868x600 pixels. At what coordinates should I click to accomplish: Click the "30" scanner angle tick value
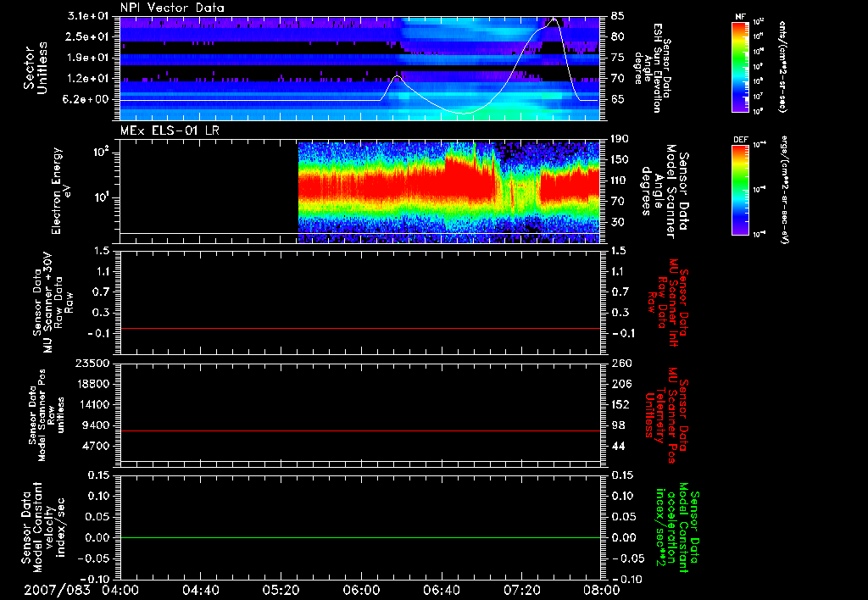tap(618, 222)
